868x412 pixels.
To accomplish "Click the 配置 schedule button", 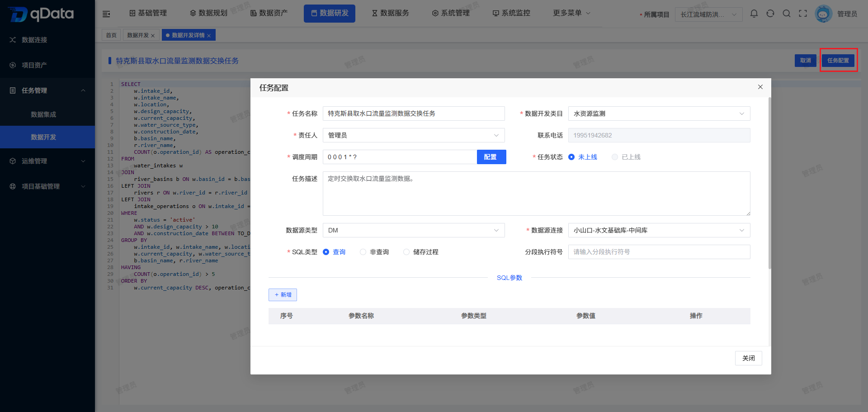I will pos(491,157).
